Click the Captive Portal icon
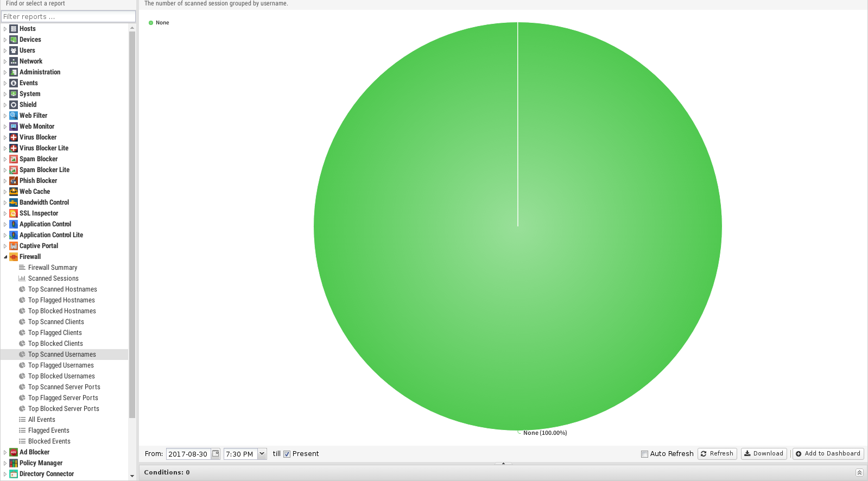The width and height of the screenshot is (868, 481). click(14, 246)
